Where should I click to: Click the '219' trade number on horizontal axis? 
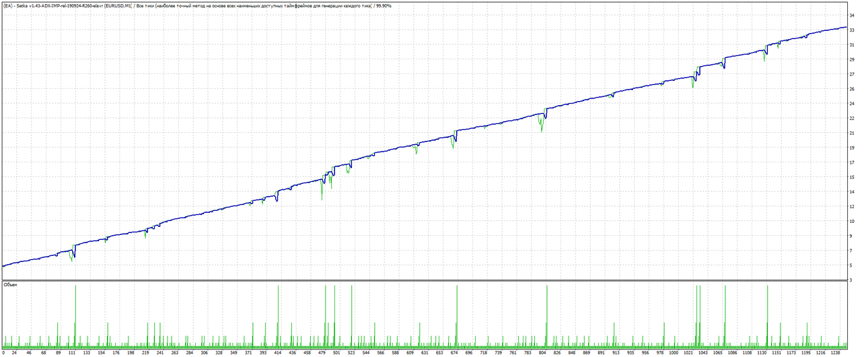point(145,352)
